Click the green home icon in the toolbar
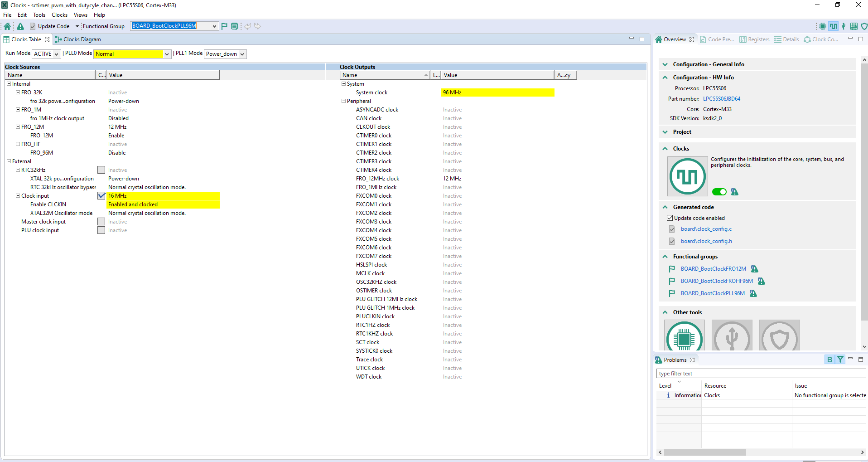Screen dimensions: 868x462 (7, 26)
